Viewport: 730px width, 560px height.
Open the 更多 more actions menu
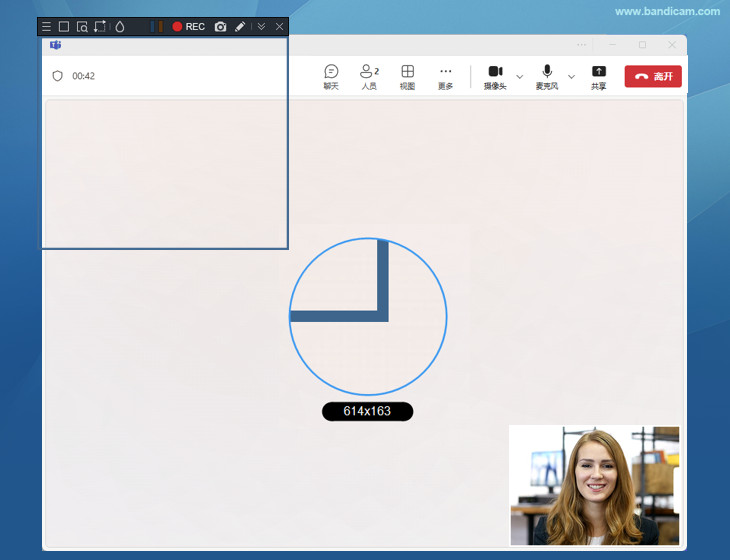446,76
